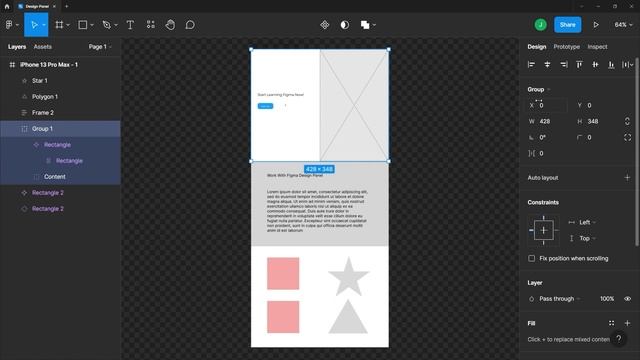Align selection right

pos(564,64)
